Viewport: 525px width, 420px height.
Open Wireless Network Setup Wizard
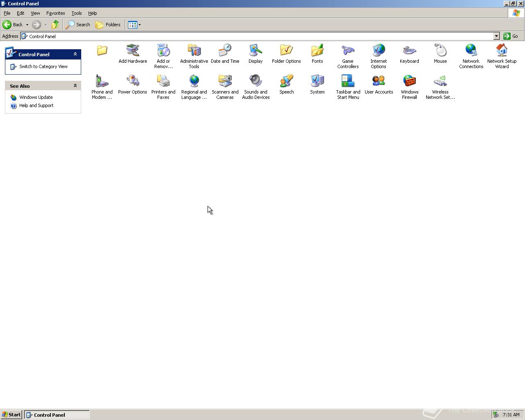point(440,87)
